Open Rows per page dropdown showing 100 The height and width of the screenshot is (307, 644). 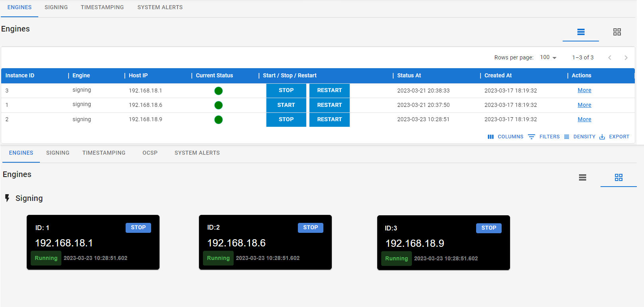click(548, 57)
